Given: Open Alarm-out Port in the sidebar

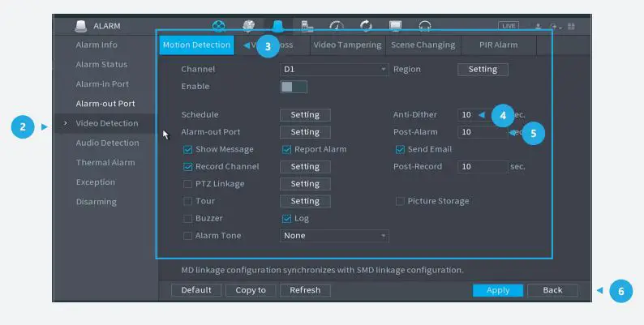Looking at the screenshot, I should point(105,104).
